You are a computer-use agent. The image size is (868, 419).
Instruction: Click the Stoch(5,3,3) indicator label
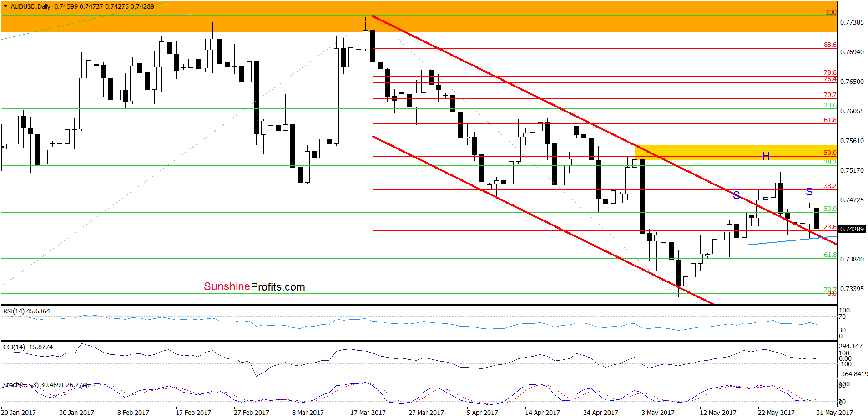pos(46,385)
